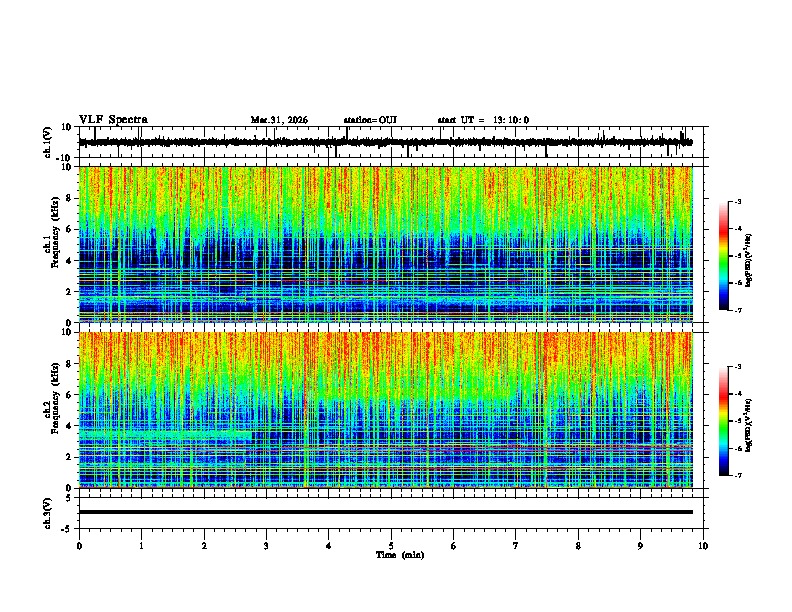Viewport: 792px width, 612px height.
Task: Click the "2" kHz tick on ch.2 spectrogram
Action: (x=70, y=457)
